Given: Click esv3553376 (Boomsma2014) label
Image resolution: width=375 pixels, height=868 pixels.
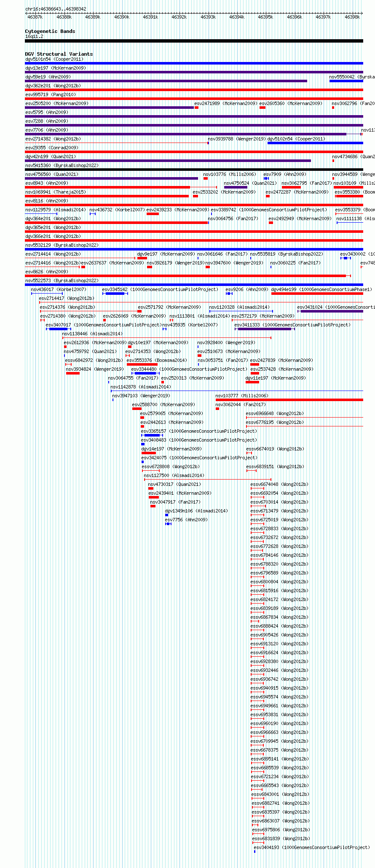Looking at the screenshot, I should click(157, 360).
